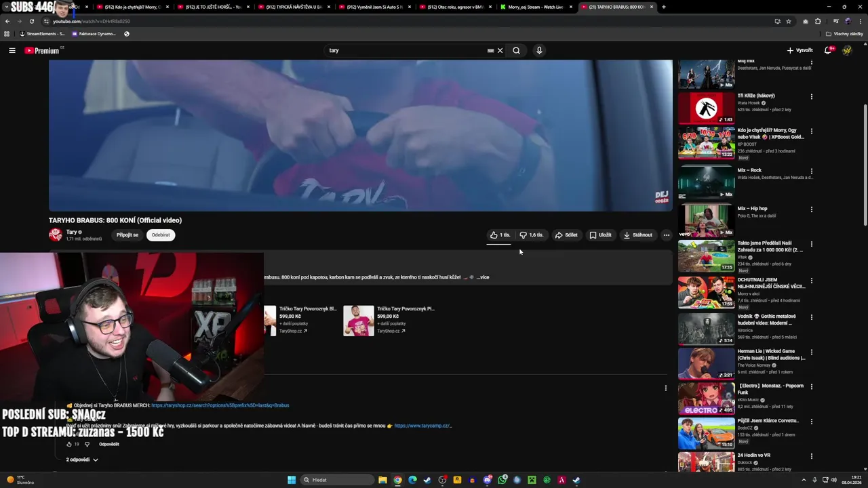This screenshot has height=488, width=868.
Task: Open WhatsApp from the taskbar
Action: pyautogui.click(x=502, y=480)
